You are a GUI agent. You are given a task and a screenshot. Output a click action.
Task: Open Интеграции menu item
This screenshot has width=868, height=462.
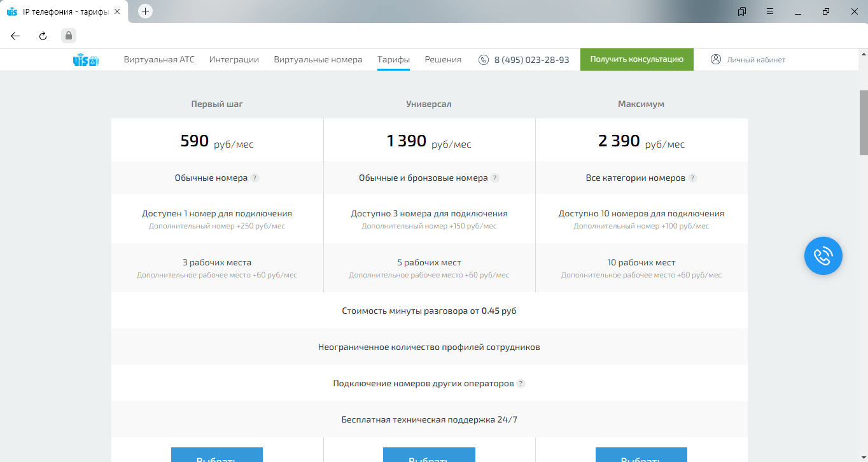click(x=234, y=59)
